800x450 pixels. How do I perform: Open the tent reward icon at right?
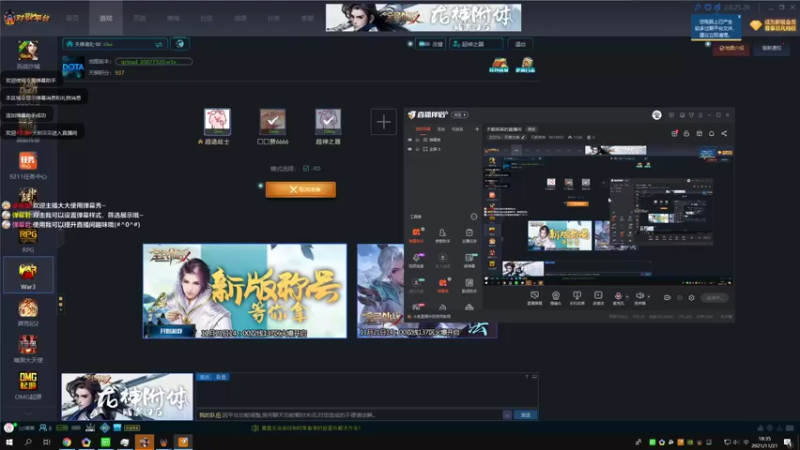pos(499,65)
